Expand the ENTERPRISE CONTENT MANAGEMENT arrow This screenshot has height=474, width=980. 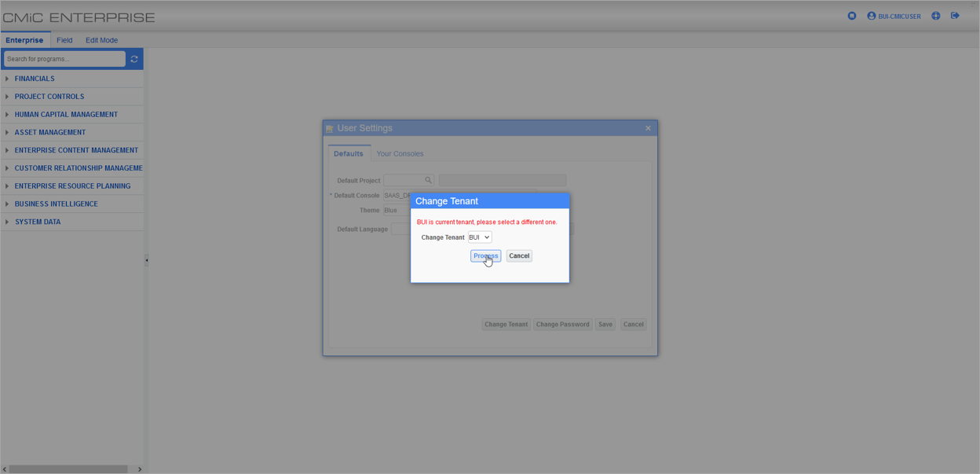(x=7, y=150)
